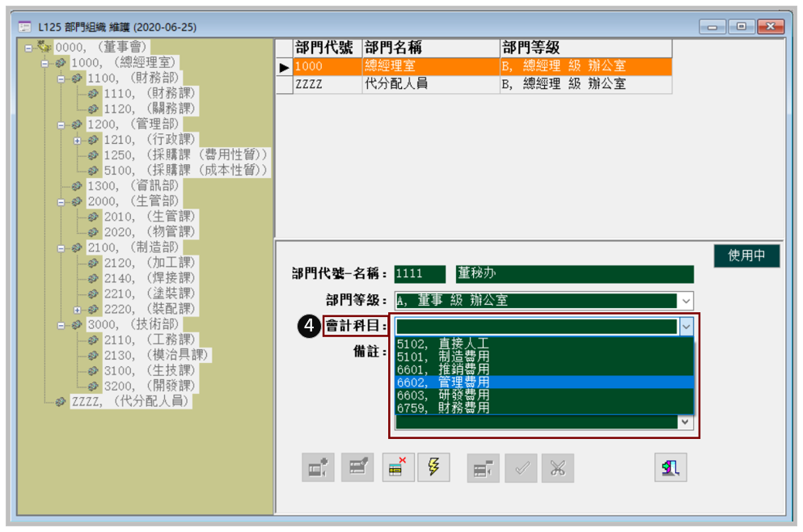Image resolution: width=803 pixels, height=532 pixels.
Task: Click the scissors cancel icon
Action: coord(558,468)
